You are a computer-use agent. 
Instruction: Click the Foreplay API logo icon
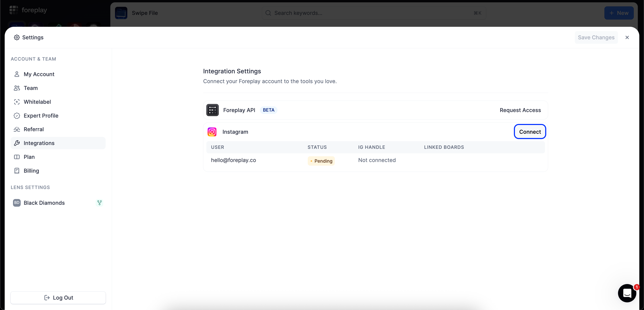click(x=213, y=110)
